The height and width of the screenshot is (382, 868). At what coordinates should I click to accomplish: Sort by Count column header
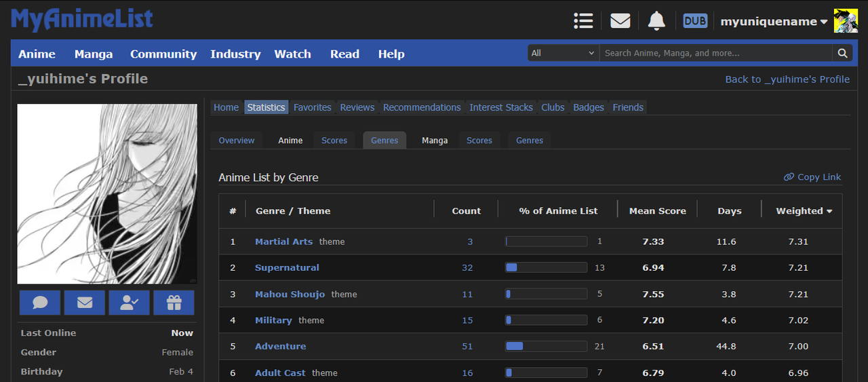coord(467,211)
